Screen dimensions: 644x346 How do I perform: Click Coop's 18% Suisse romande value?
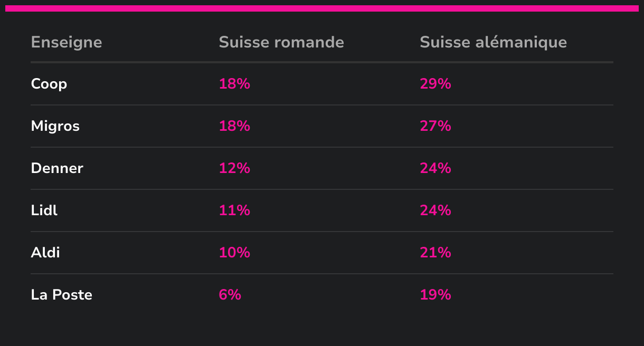coord(234,84)
